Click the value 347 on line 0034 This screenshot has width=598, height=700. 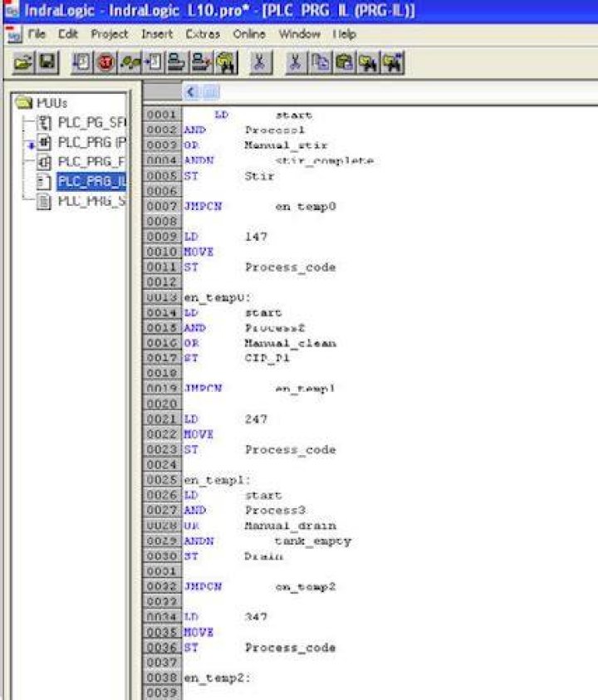click(x=256, y=617)
